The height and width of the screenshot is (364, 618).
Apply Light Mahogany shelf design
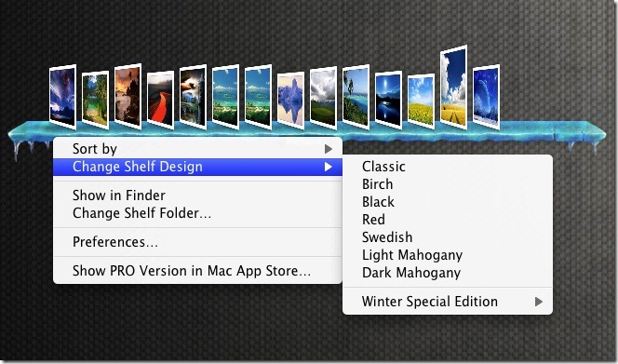(412, 255)
